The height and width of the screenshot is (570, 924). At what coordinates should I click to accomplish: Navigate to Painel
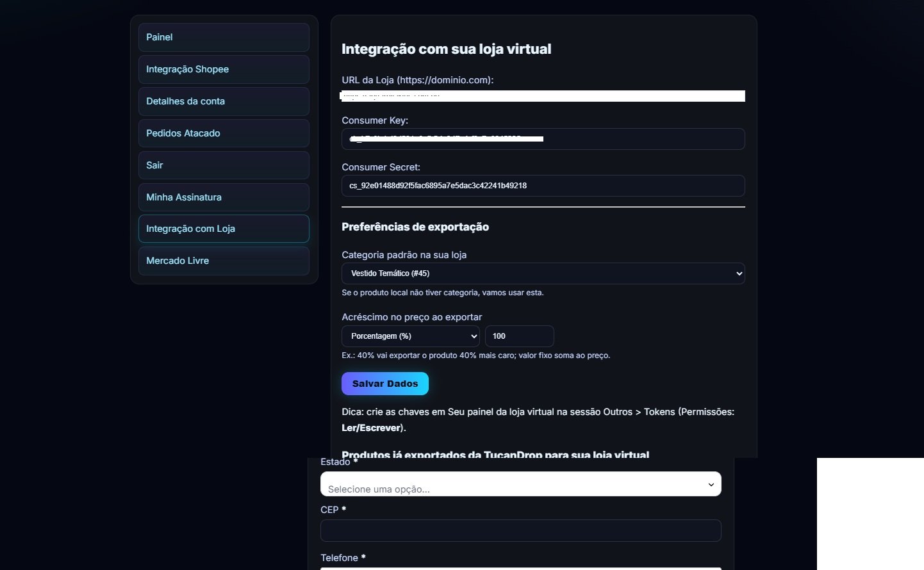click(223, 37)
